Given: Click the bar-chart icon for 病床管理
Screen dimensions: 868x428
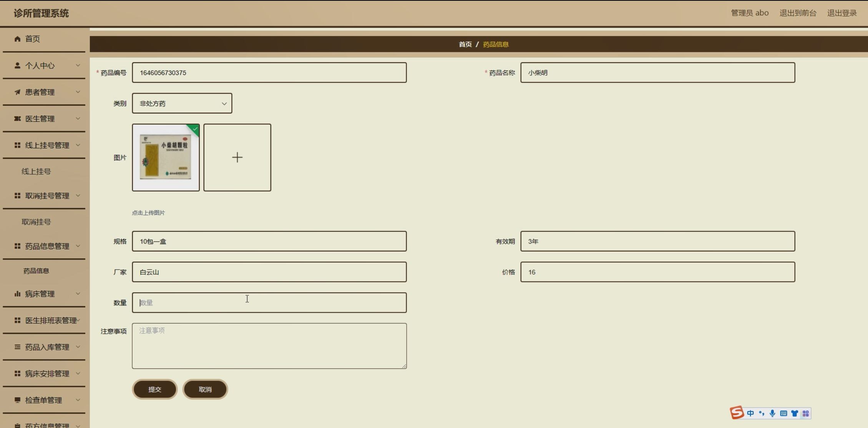Looking at the screenshot, I should [x=17, y=294].
